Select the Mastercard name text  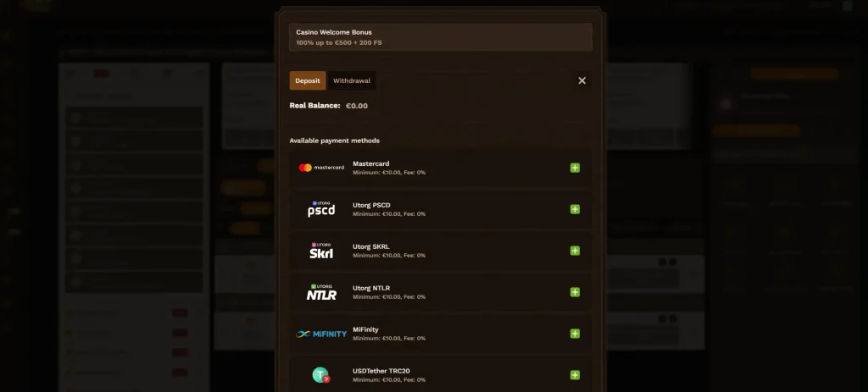coord(371,163)
